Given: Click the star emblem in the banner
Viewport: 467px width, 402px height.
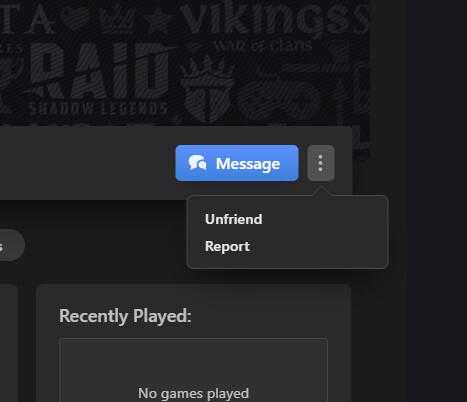Looking at the screenshot, I should pyautogui.click(x=159, y=20).
